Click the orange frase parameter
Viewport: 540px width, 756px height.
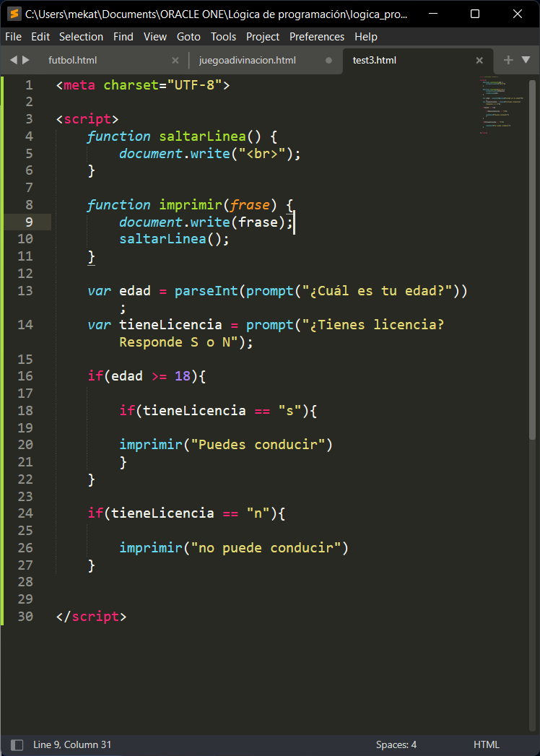(250, 205)
